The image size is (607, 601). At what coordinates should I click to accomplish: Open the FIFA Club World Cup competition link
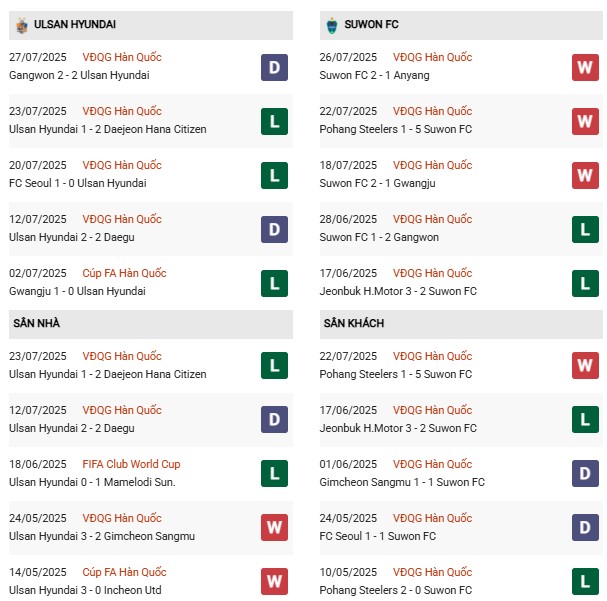(x=132, y=464)
